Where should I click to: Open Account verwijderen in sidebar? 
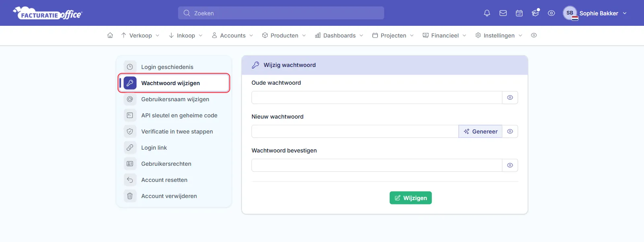point(174,196)
